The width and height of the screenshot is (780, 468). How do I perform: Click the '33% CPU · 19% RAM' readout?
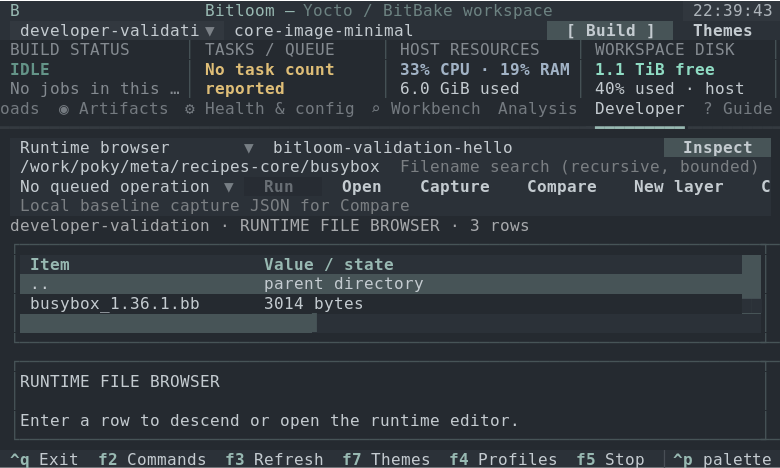click(x=485, y=70)
